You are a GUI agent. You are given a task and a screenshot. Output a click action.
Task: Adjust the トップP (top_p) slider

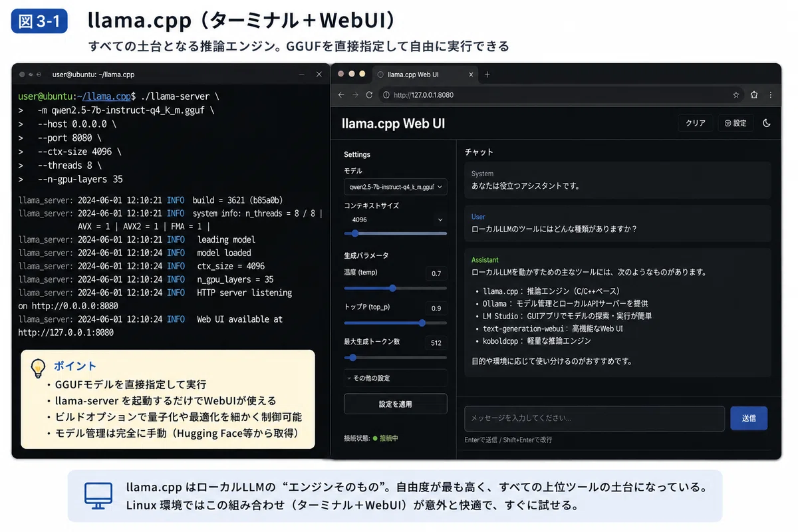pyautogui.click(x=396, y=323)
